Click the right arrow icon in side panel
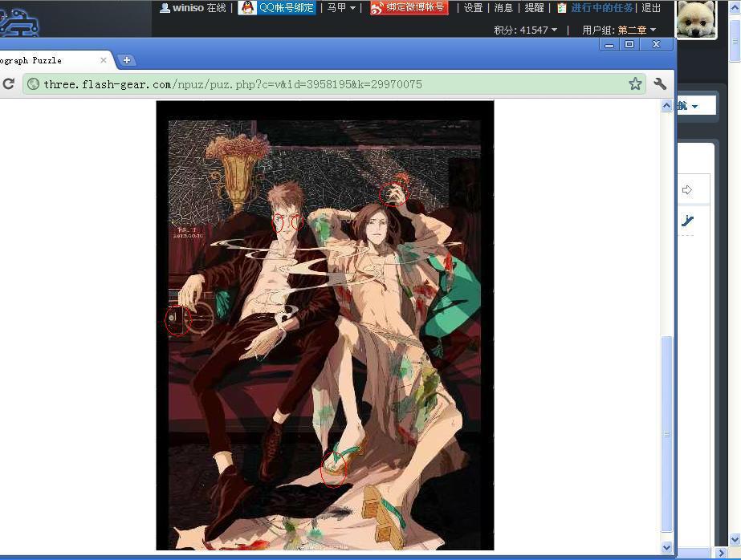 pos(687,190)
